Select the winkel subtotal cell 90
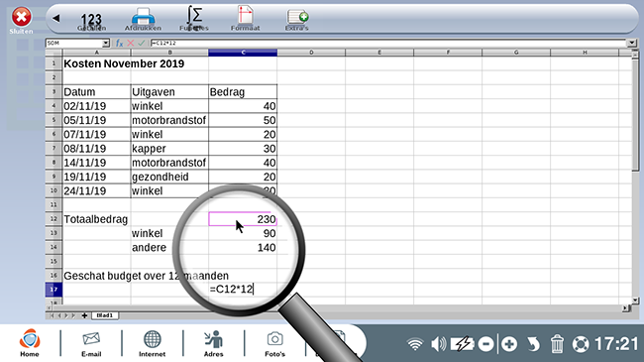The image size is (644, 362). (243, 233)
